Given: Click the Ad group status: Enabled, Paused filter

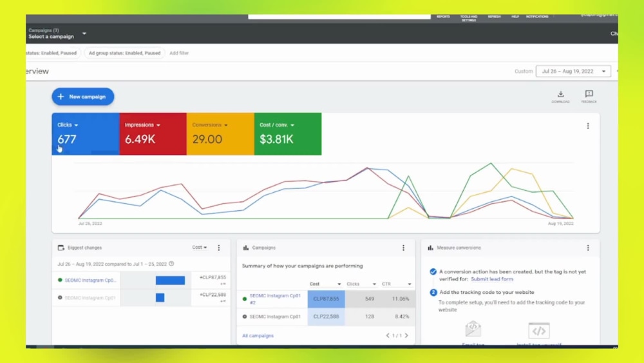Looking at the screenshot, I should tap(124, 53).
